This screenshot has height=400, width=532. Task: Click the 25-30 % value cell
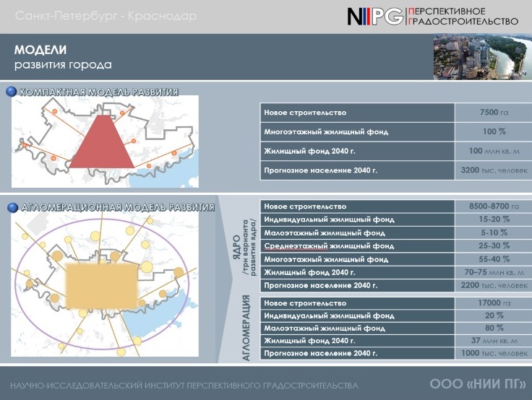[x=494, y=245]
